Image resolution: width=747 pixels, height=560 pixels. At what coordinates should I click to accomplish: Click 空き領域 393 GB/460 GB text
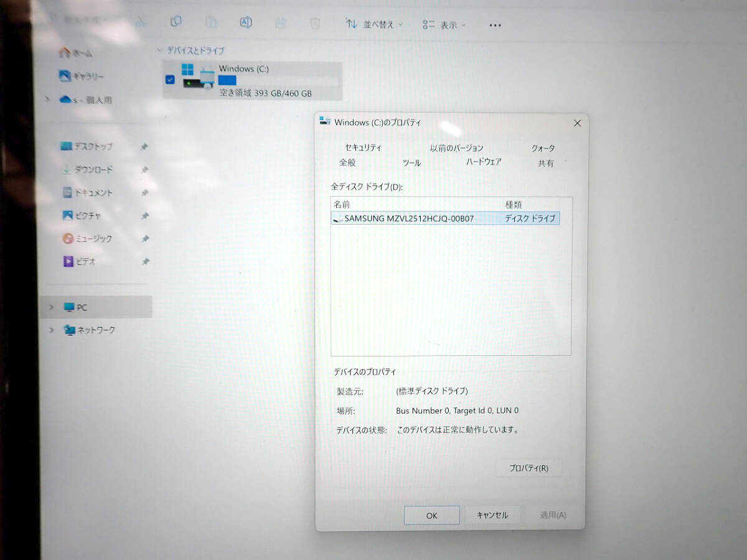[x=266, y=93]
